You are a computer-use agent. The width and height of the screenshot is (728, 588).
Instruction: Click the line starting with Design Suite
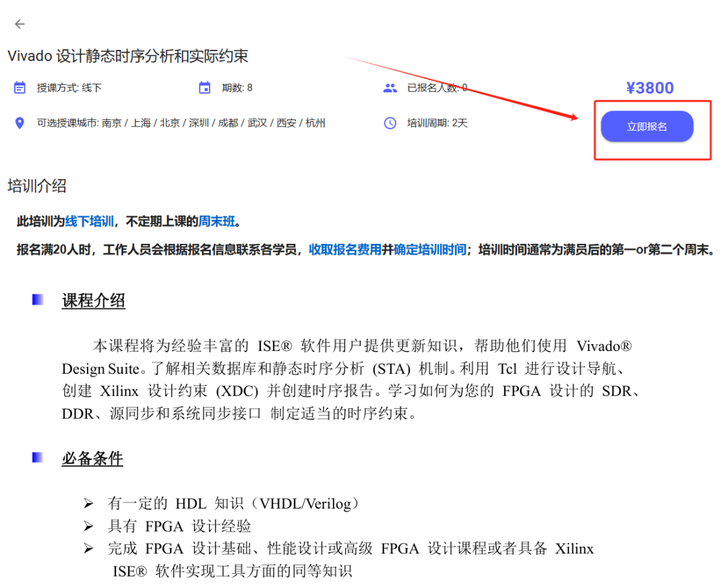(x=345, y=368)
